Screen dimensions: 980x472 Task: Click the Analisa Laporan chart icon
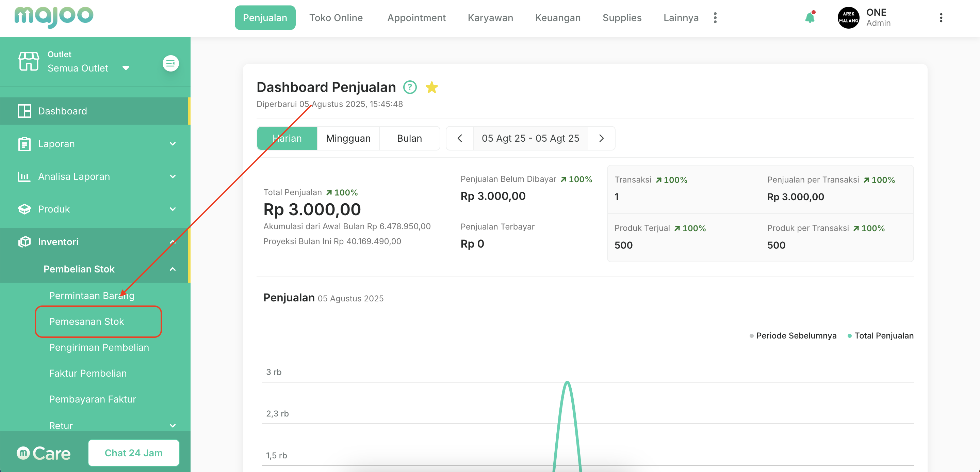tap(24, 177)
